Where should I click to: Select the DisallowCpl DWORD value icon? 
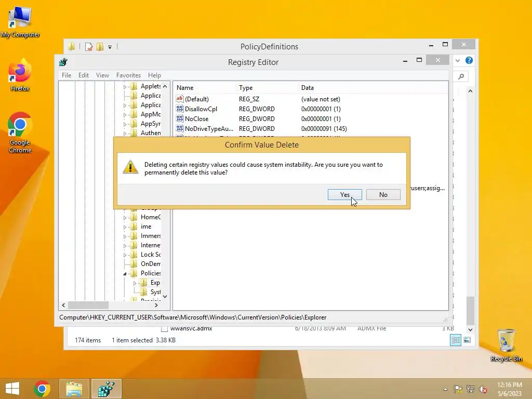point(179,109)
